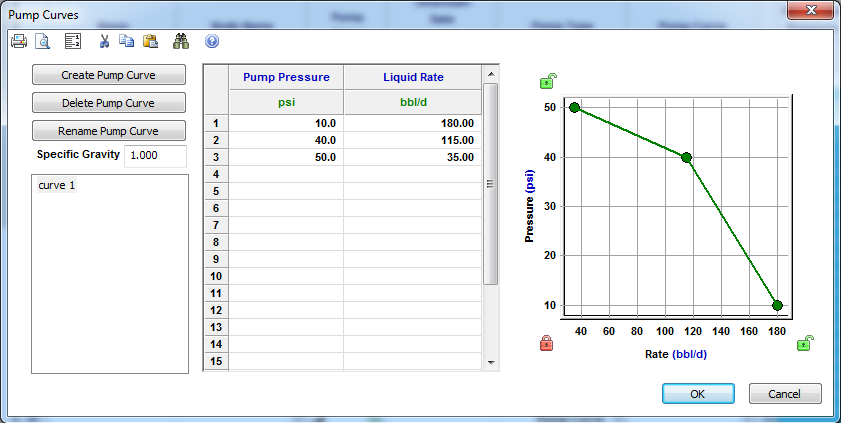841x423 pixels.
Task: Click the empty Pump Pressure cell in row 5
Action: click(286, 191)
